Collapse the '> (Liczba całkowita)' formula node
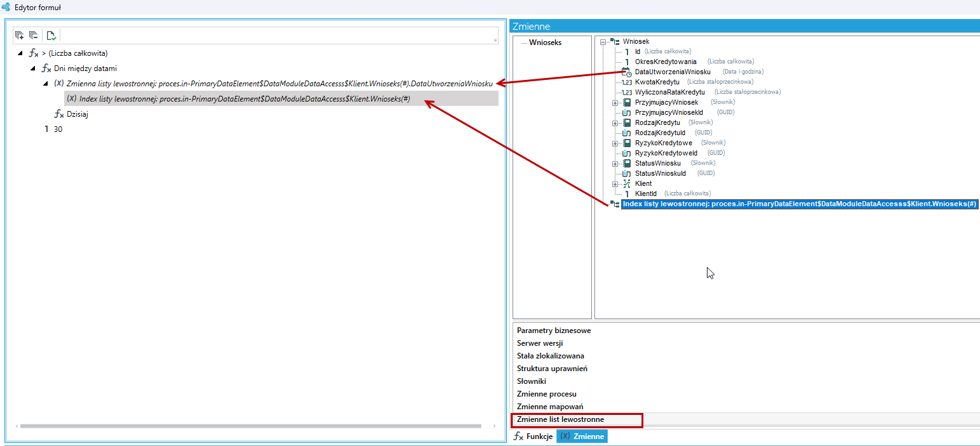The height and width of the screenshot is (446, 980). (x=20, y=53)
